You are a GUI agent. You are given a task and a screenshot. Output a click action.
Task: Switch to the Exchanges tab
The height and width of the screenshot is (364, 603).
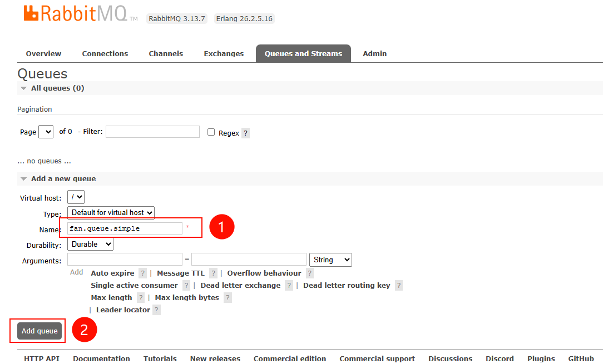224,54
